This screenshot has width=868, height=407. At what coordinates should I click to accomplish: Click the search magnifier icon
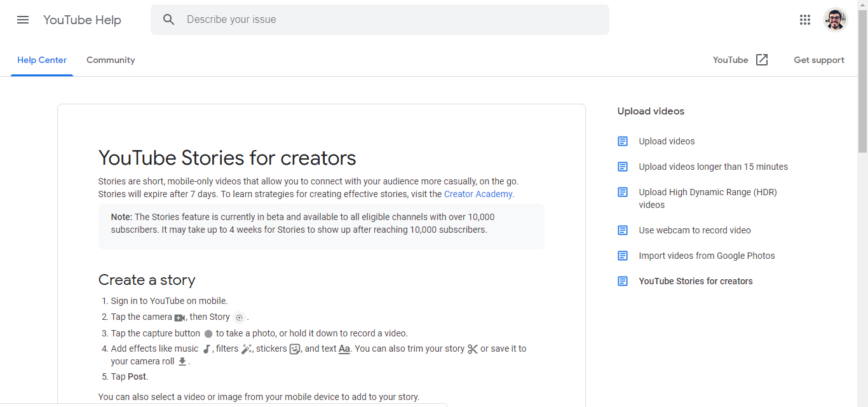click(168, 20)
